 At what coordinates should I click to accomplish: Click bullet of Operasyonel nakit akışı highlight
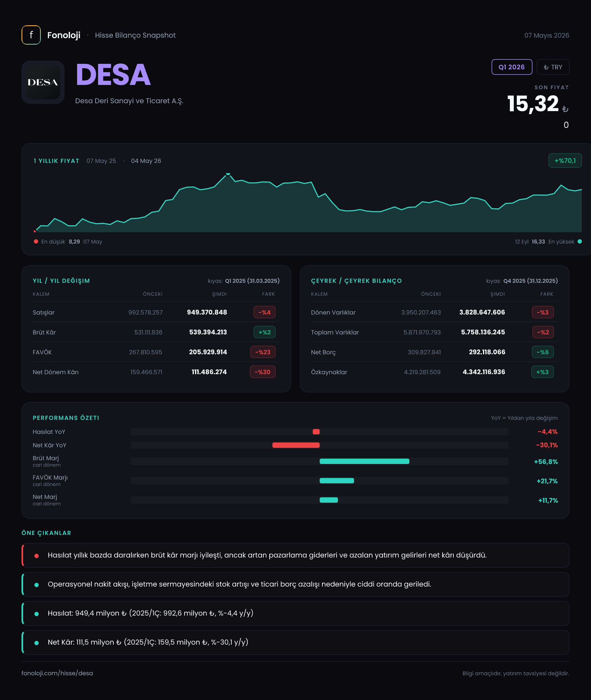click(x=37, y=585)
